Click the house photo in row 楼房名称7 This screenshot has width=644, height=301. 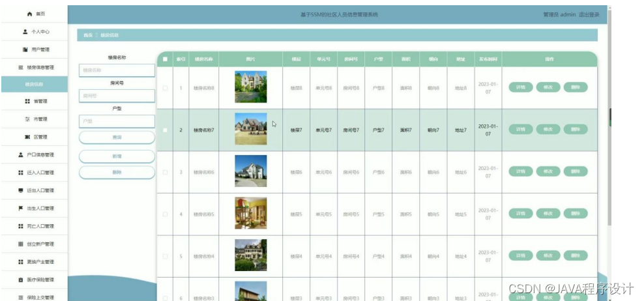(x=250, y=129)
